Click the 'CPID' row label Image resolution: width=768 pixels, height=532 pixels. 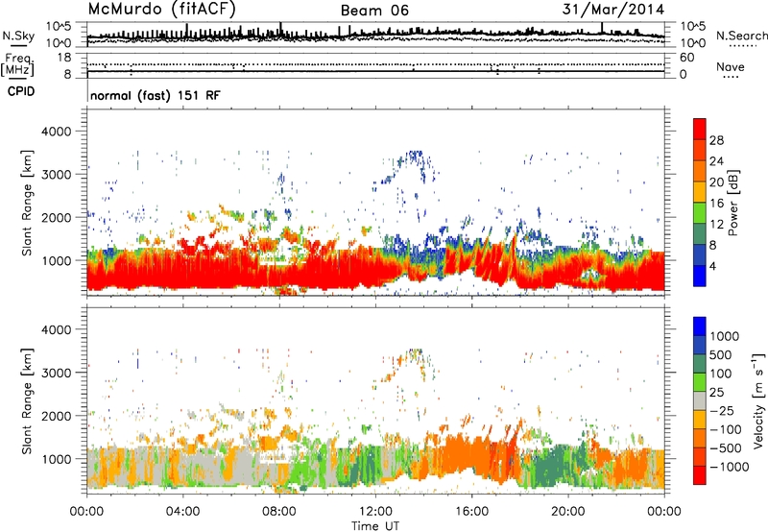click(21, 91)
